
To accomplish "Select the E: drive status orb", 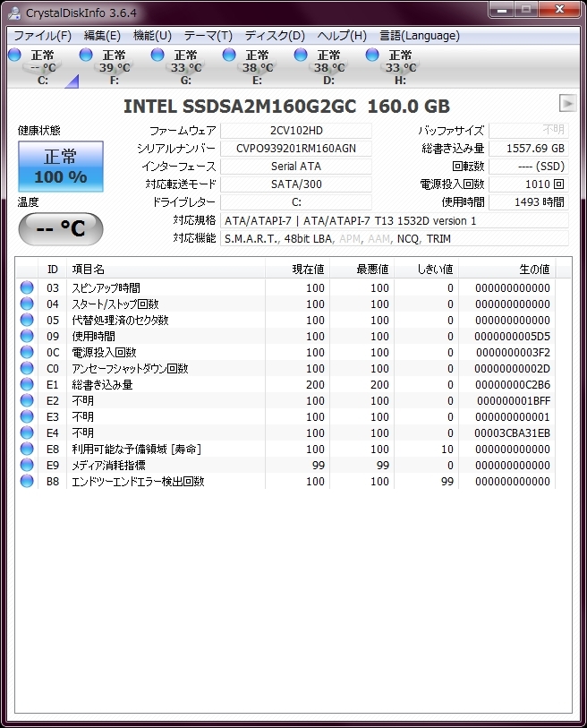I will point(229,56).
